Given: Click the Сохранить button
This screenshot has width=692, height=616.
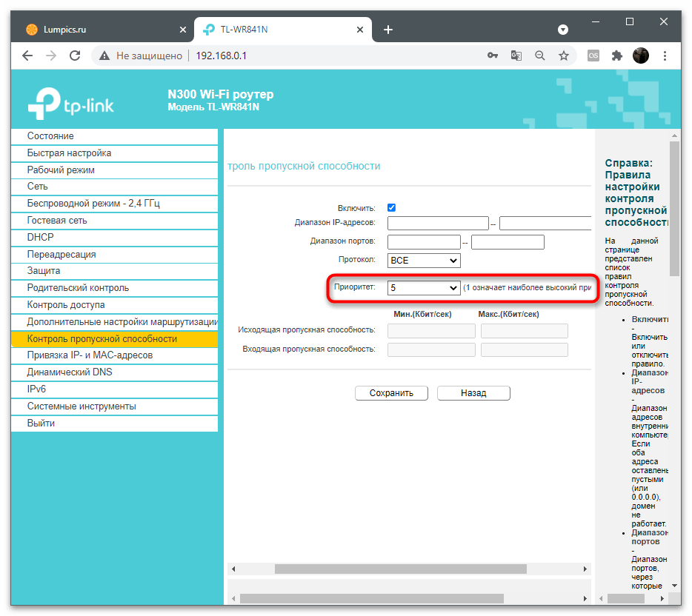Looking at the screenshot, I should 391,393.
